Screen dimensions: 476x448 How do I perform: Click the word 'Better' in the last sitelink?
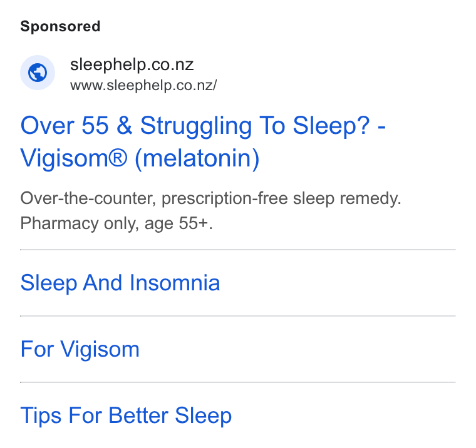point(138,415)
